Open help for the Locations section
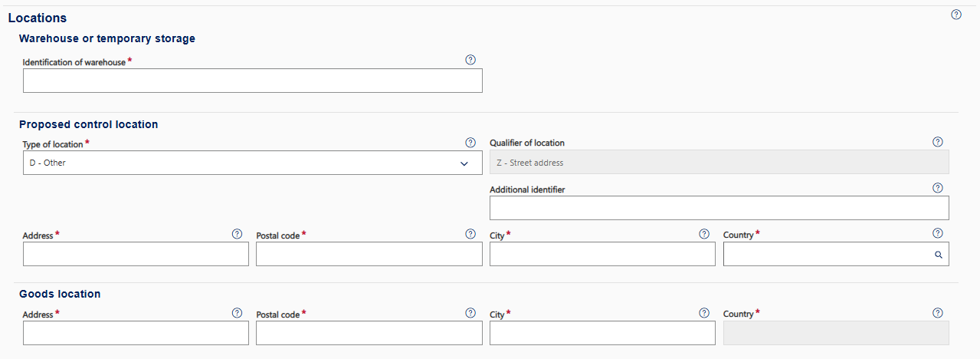The width and height of the screenshot is (980, 359). (x=955, y=15)
